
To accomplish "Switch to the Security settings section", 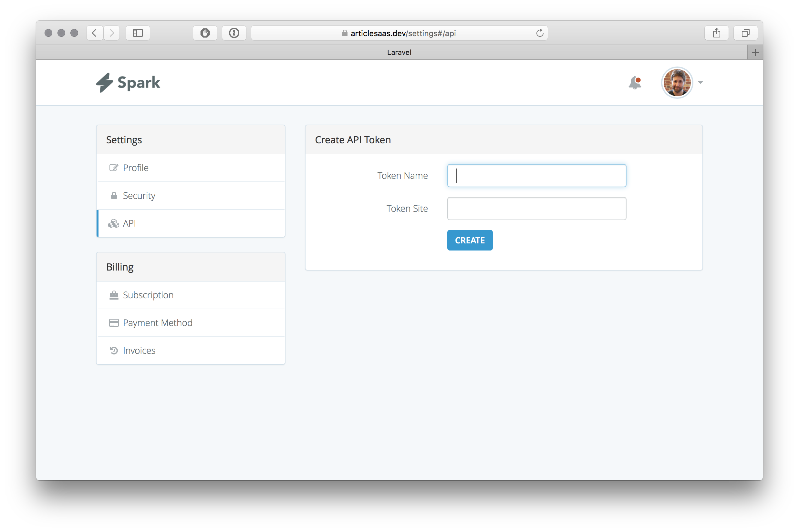I will click(139, 195).
